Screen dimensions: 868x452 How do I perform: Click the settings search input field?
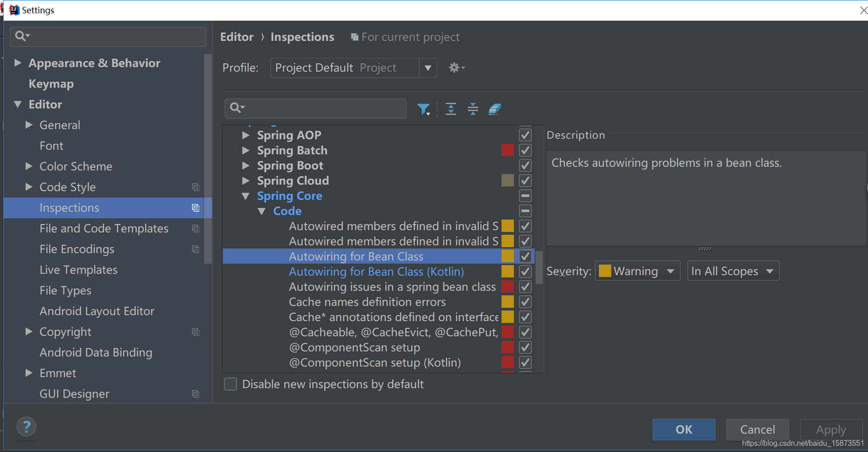coord(108,36)
